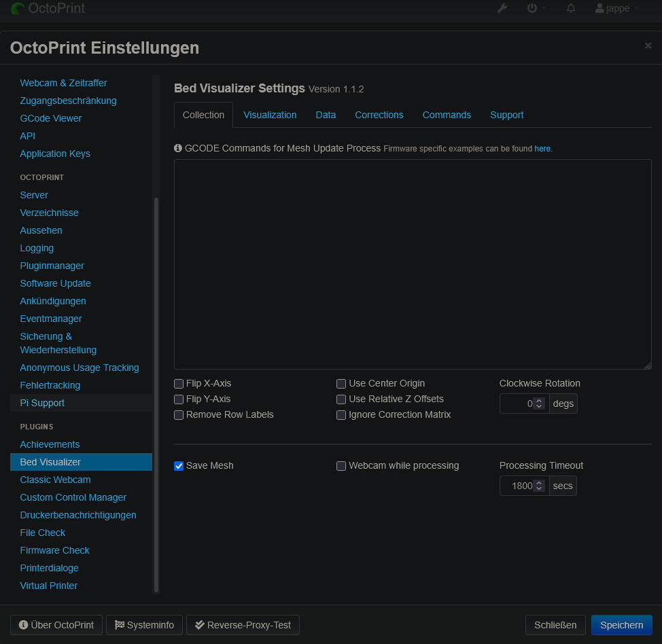Open the power system menu icon
The width and height of the screenshot is (662, 644).
click(533, 8)
